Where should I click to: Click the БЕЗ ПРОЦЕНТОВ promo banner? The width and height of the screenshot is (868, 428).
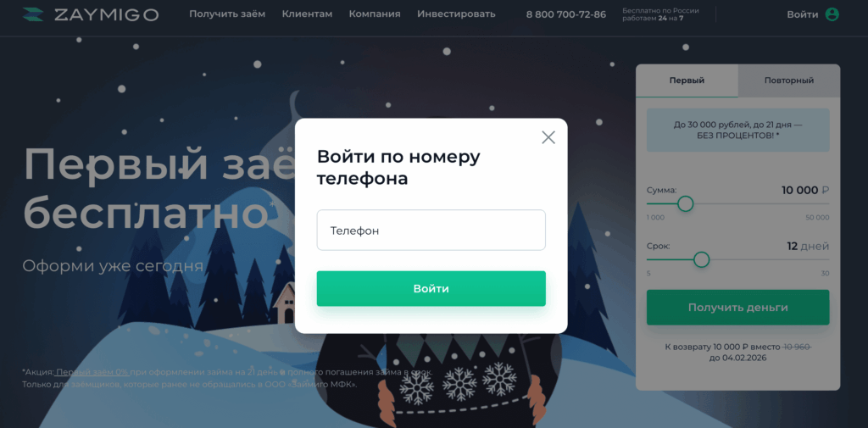click(738, 131)
